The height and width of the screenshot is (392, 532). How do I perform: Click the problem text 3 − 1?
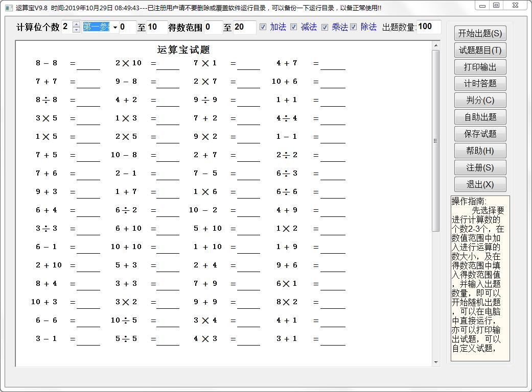46,338
